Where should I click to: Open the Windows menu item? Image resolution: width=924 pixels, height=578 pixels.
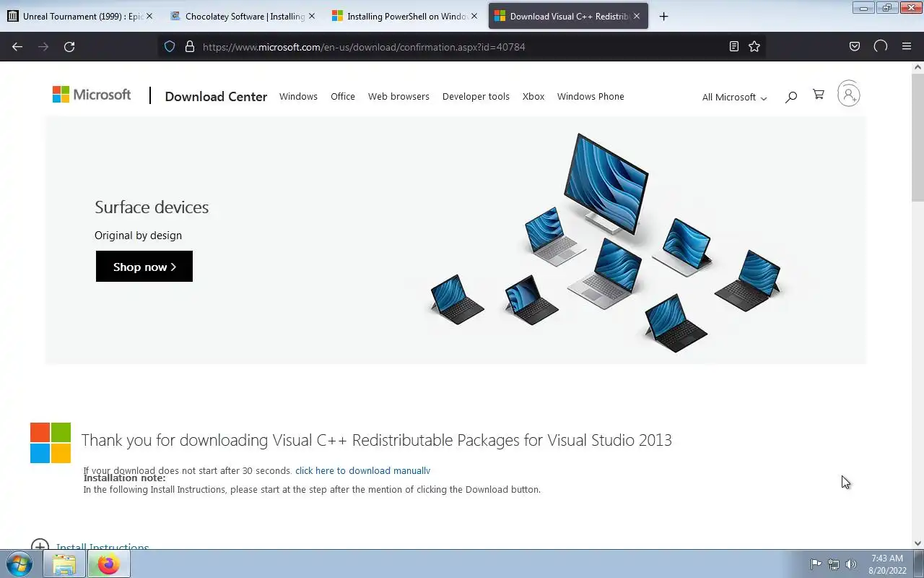[298, 96]
